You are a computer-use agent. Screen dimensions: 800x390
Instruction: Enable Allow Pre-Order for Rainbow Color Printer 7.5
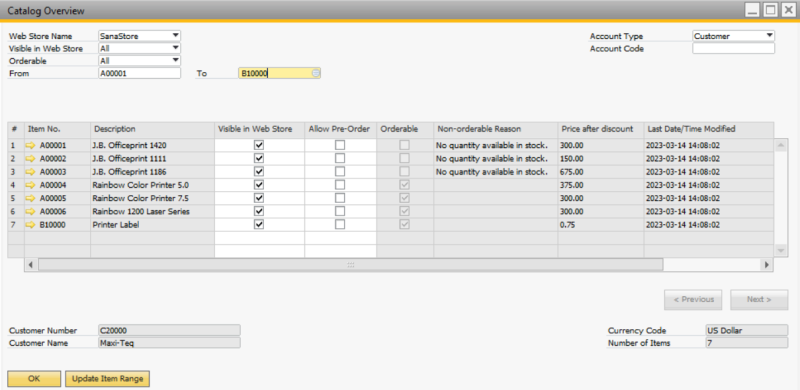tap(340, 198)
